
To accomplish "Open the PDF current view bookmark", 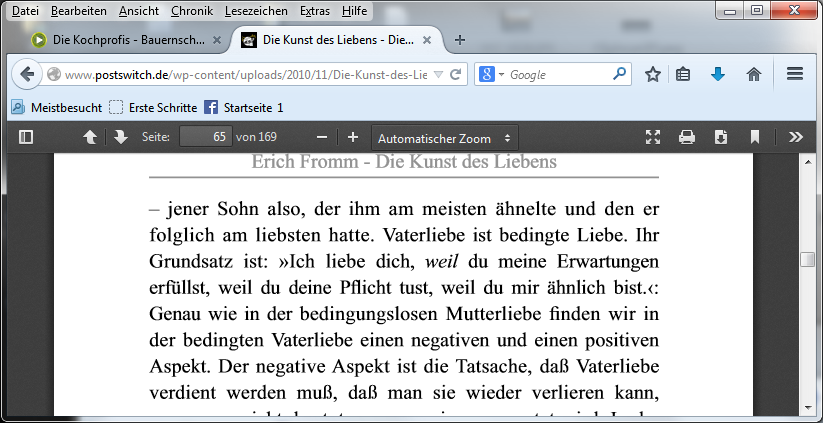I will [x=755, y=137].
